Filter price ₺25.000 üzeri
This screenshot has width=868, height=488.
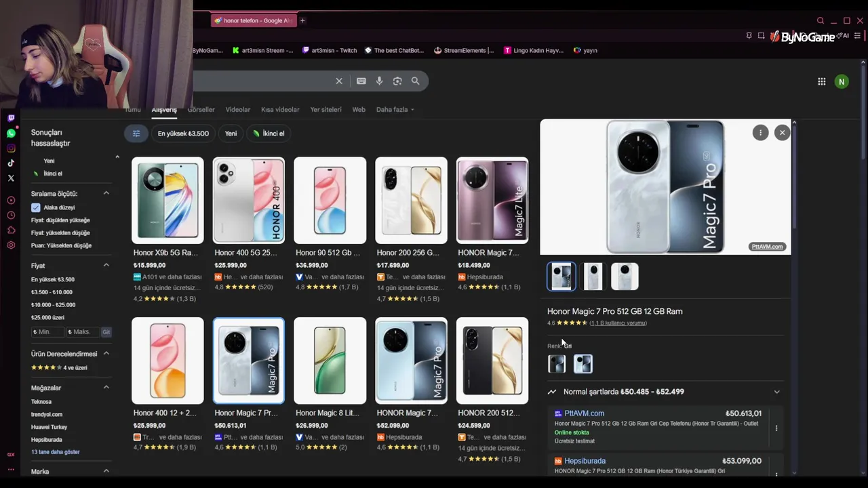click(47, 317)
